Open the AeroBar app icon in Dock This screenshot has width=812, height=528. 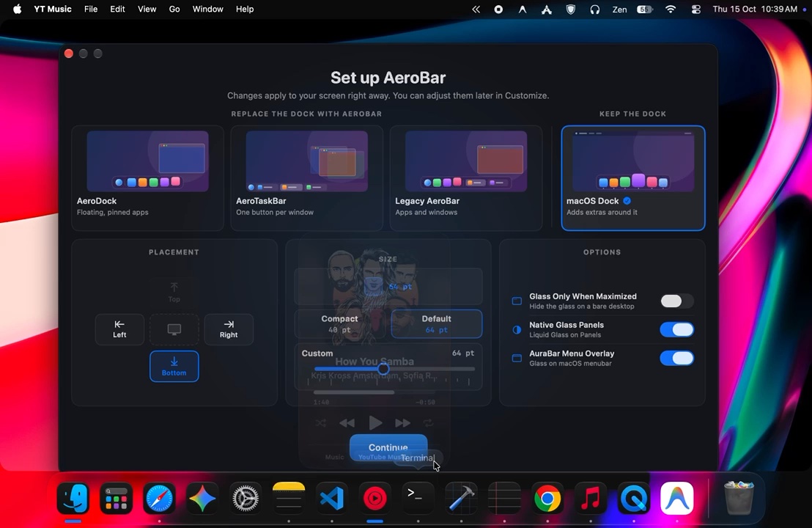(677, 499)
